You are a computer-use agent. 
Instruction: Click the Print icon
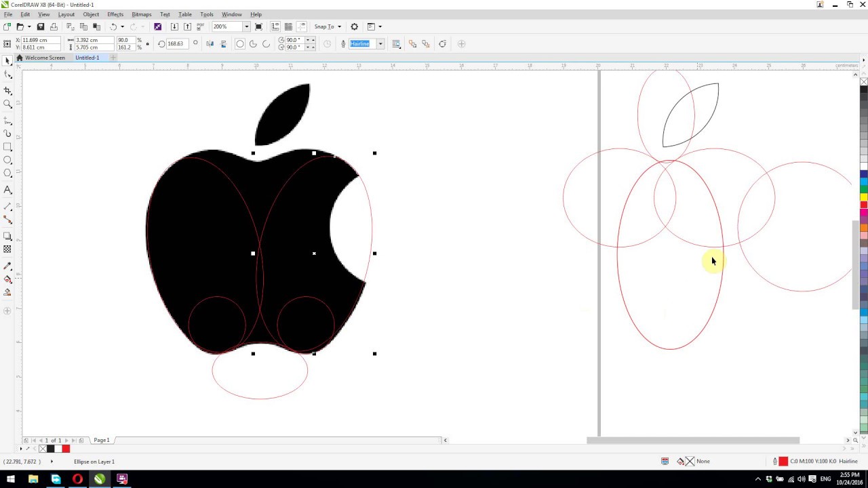tap(54, 26)
